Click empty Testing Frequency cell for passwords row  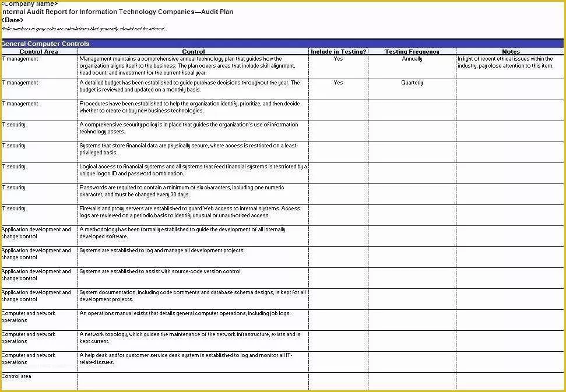(412, 194)
